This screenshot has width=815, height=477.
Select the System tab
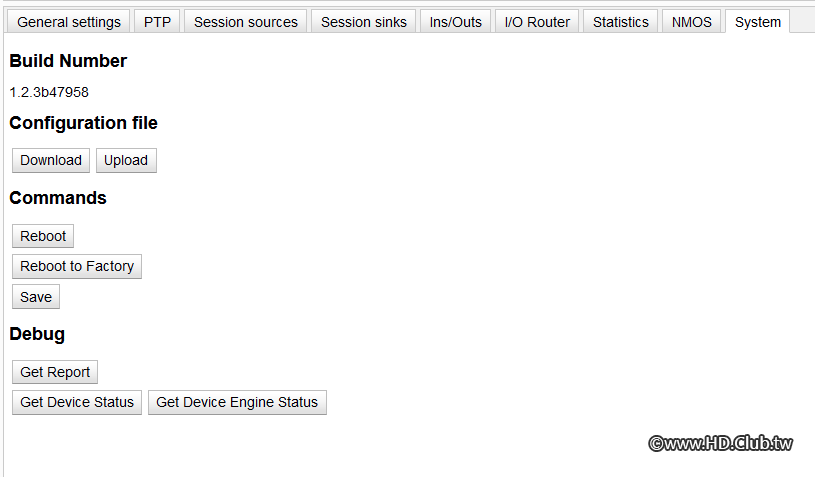[x=758, y=22]
